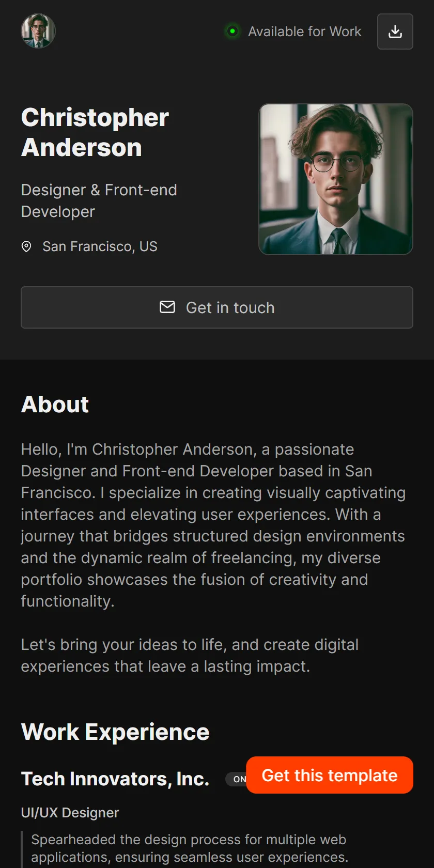Click the Hello, I'm Christopher Anderson paragraph
The height and width of the screenshot is (868, 434).
tap(213, 525)
